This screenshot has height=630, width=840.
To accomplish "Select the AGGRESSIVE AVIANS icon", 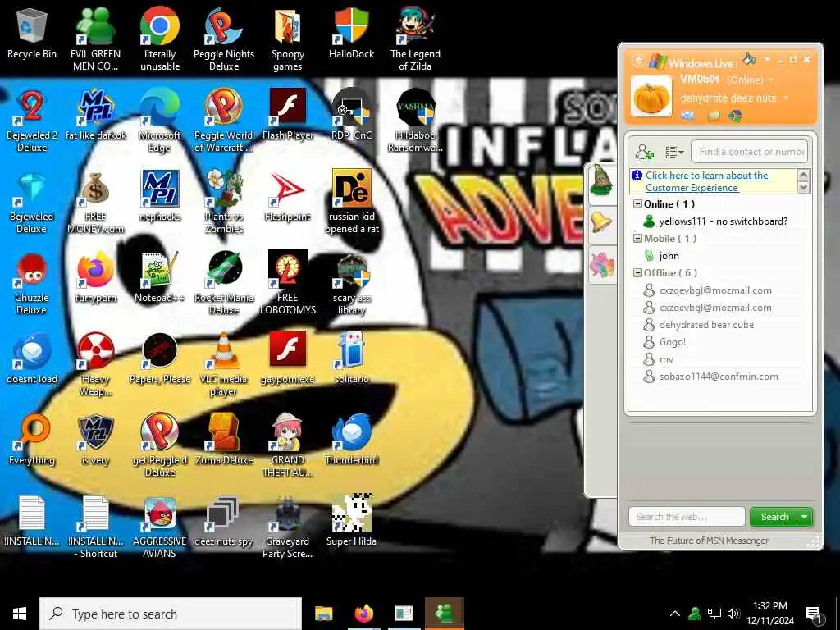I will pyautogui.click(x=160, y=527).
